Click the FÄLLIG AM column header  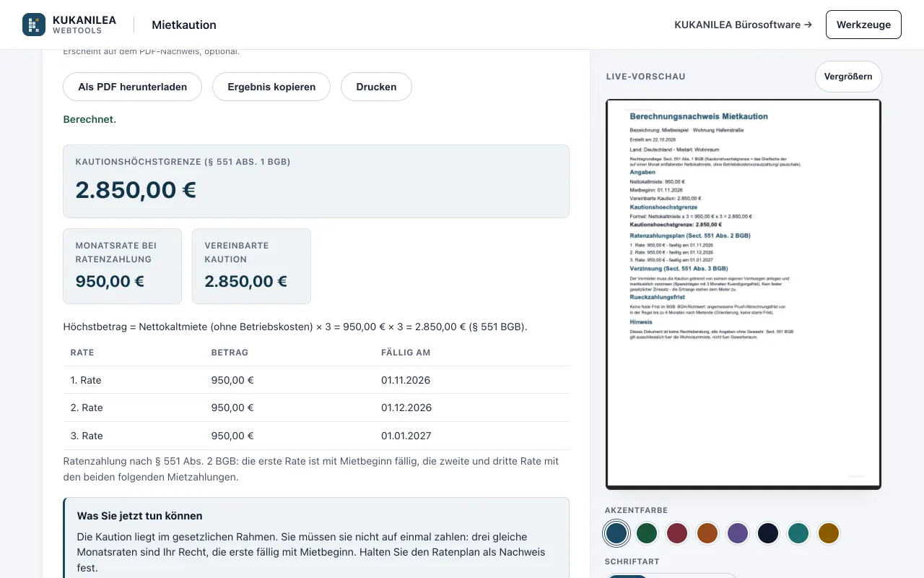pyautogui.click(x=406, y=353)
